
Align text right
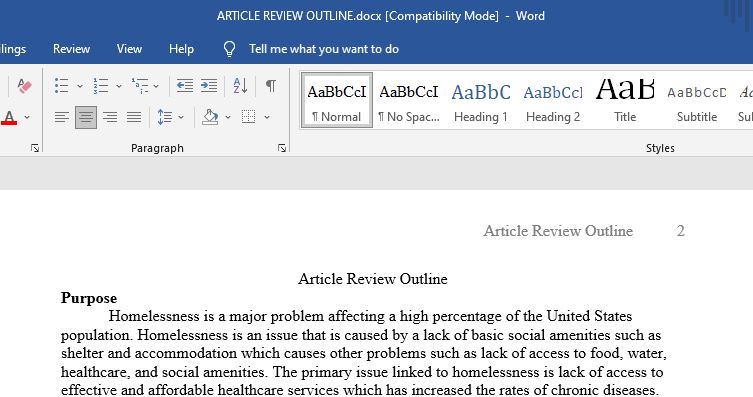(x=110, y=117)
